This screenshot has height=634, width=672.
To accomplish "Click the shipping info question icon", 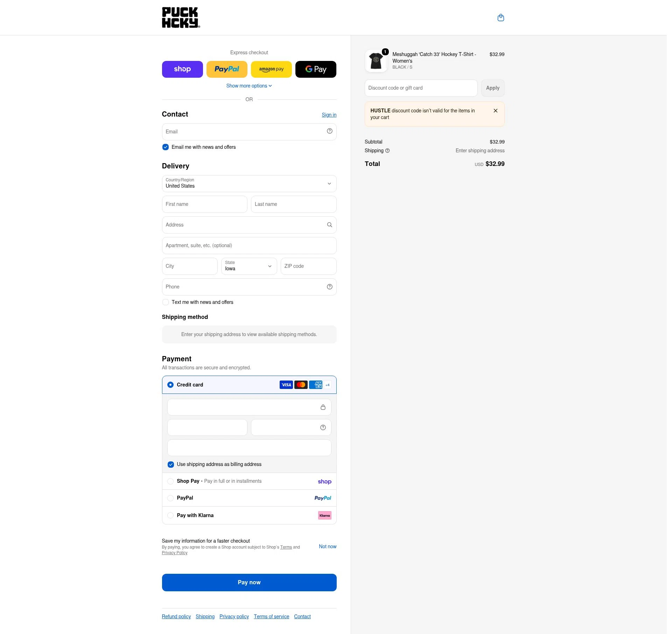I will pos(387,151).
